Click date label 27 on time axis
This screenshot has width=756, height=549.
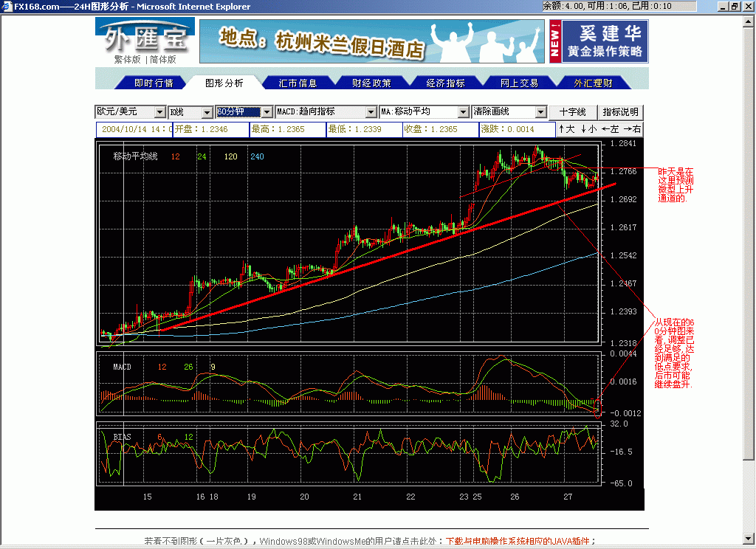click(x=568, y=497)
